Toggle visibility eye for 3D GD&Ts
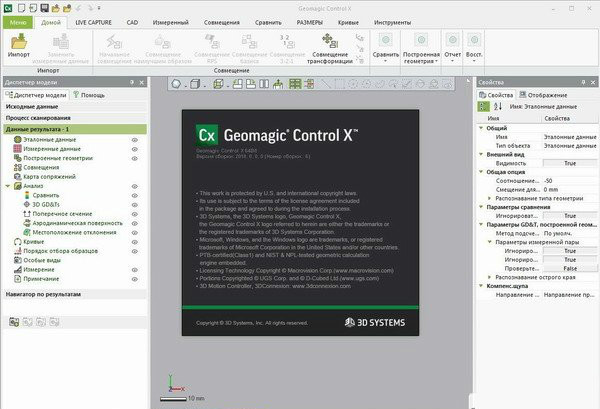 tap(135, 205)
